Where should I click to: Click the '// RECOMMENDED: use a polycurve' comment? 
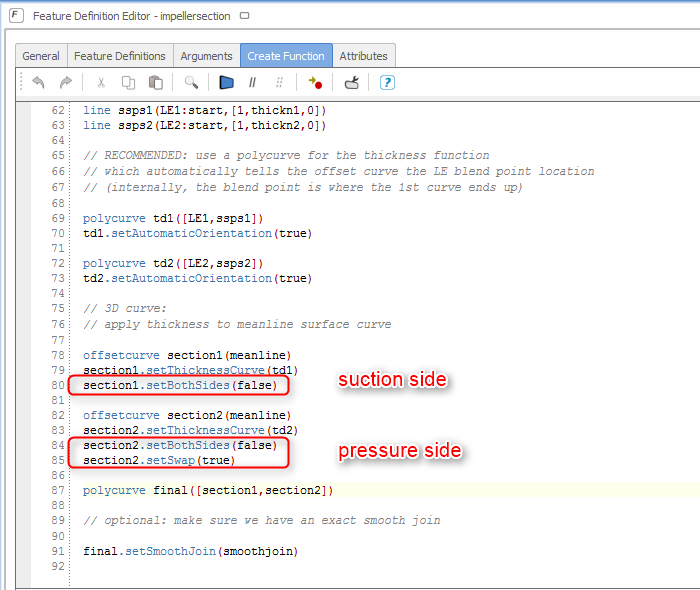click(x=286, y=155)
